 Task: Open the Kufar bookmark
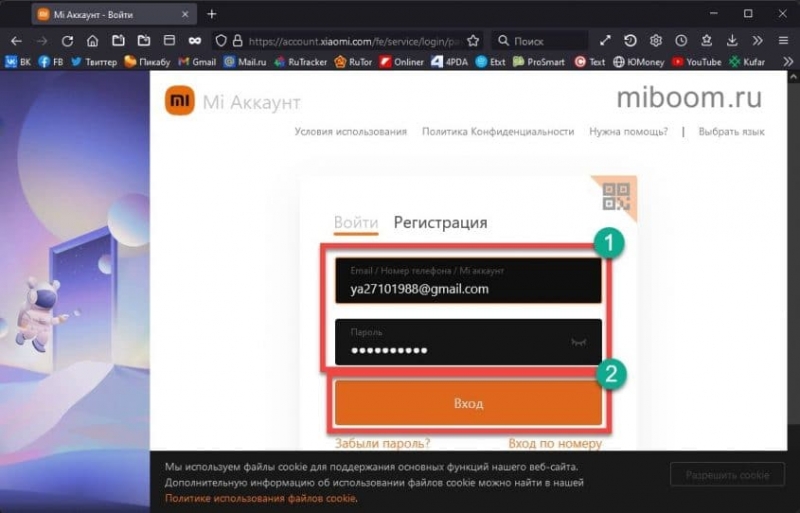(x=747, y=62)
